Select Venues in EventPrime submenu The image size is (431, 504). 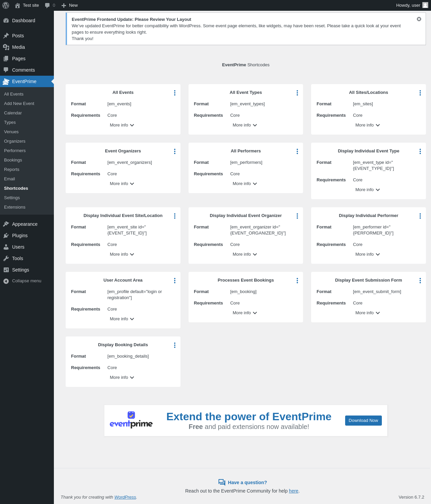click(11, 132)
